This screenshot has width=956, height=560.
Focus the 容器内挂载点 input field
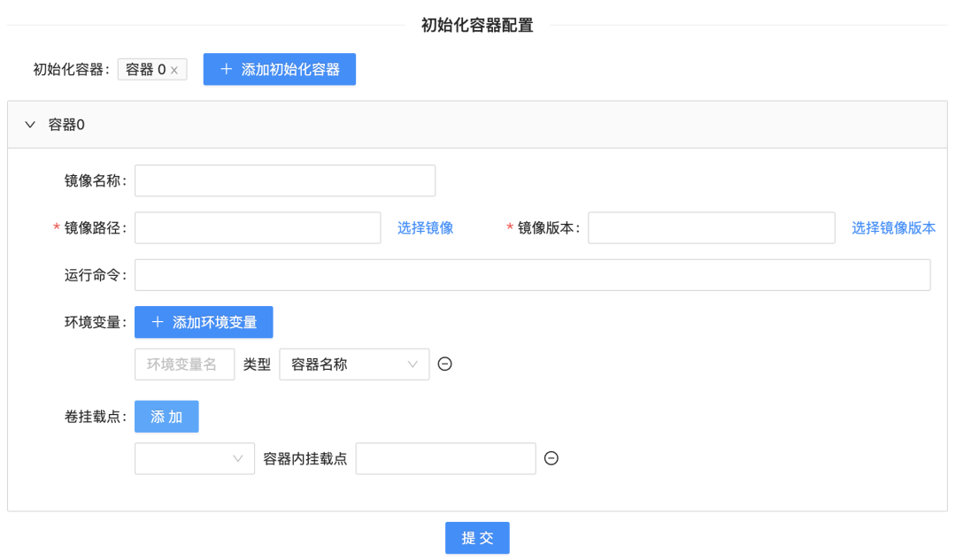(x=445, y=459)
